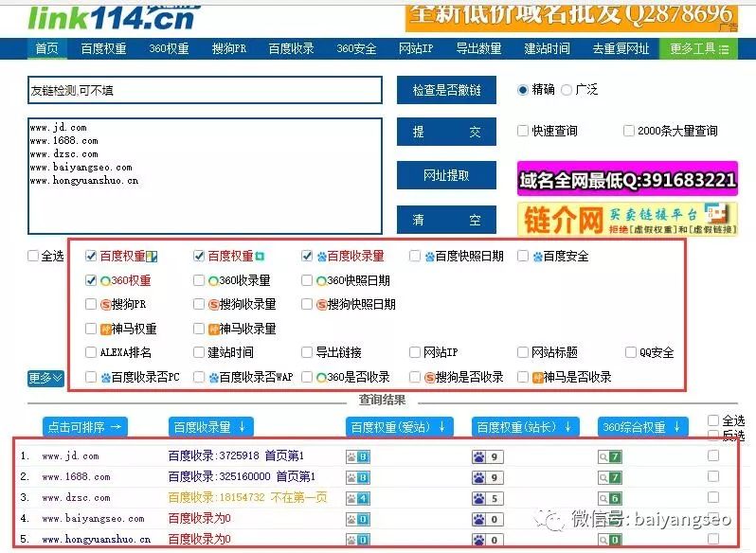Open the 网站IP nav tab
The width and height of the screenshot is (756, 553).
tap(416, 48)
